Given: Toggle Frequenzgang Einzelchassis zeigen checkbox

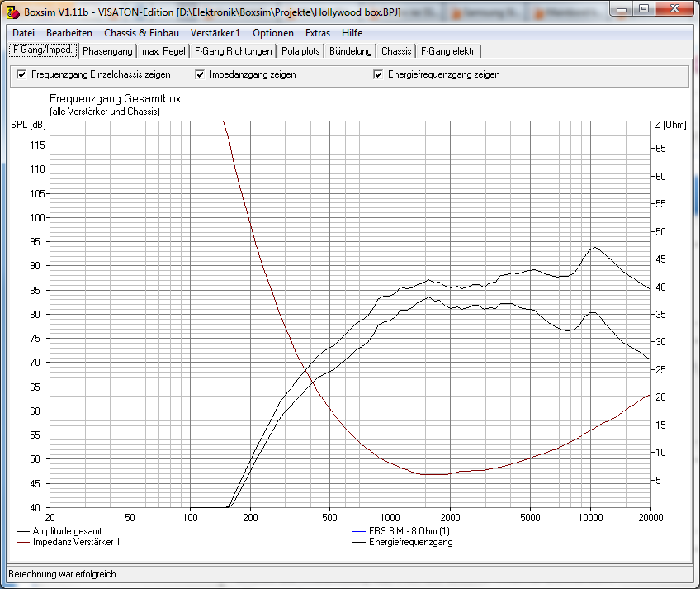Looking at the screenshot, I should 21,74.
